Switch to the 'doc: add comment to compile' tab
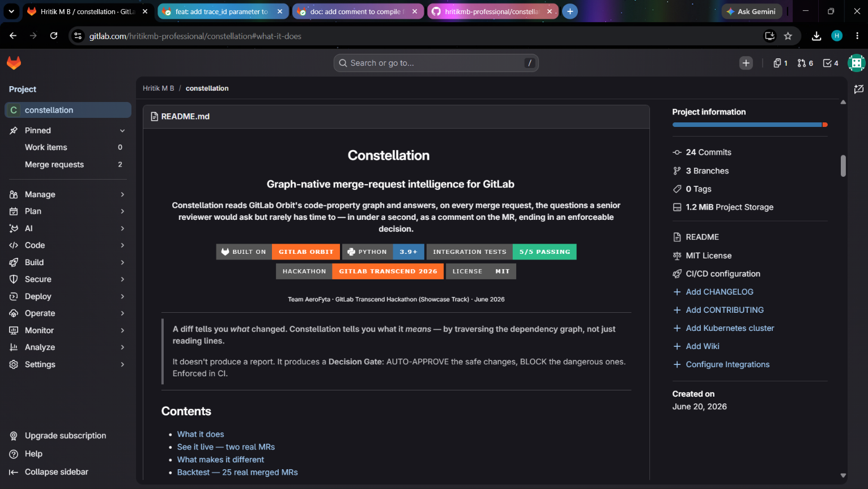The width and height of the screenshot is (868, 489). (358, 11)
